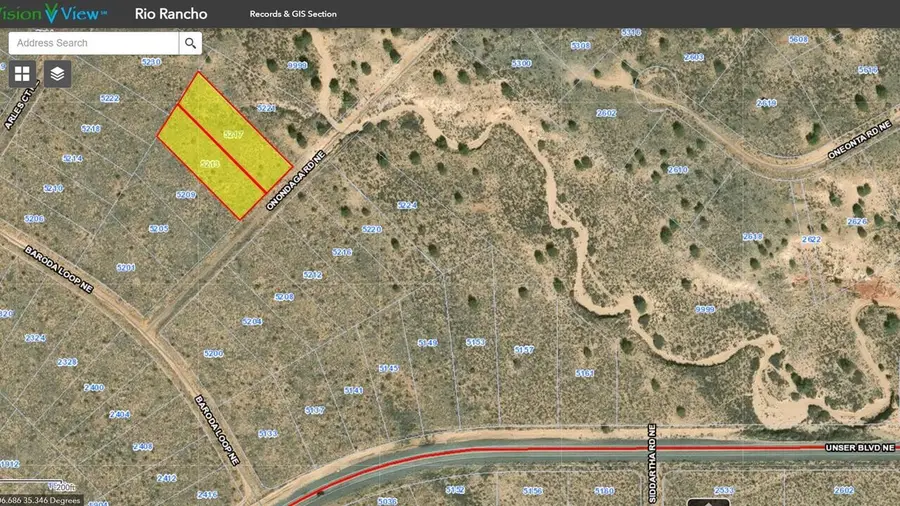Focus the Address Search input field
Viewport: 900px width, 506px height.
coord(94,43)
